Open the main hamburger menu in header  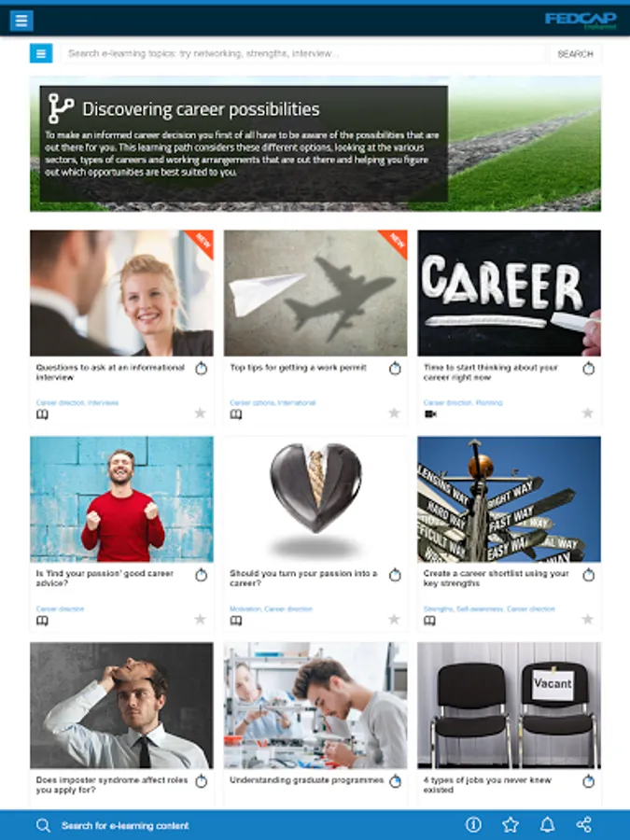(21, 21)
